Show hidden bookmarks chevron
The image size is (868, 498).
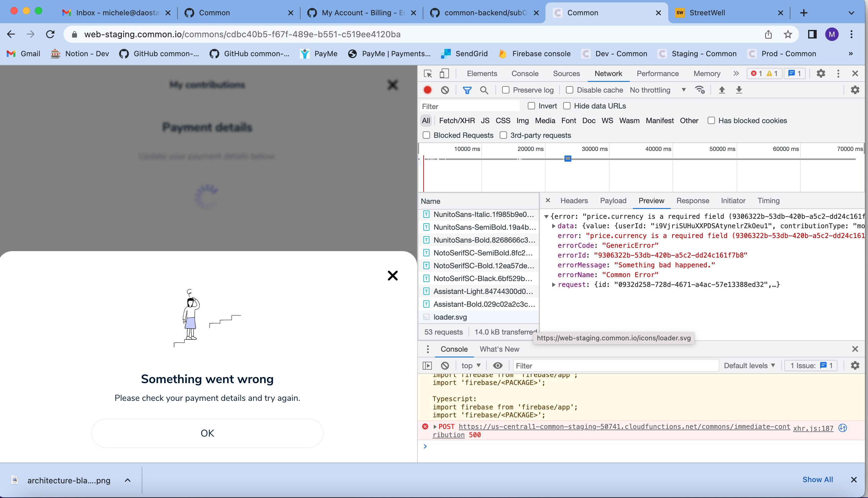pyautogui.click(x=851, y=54)
